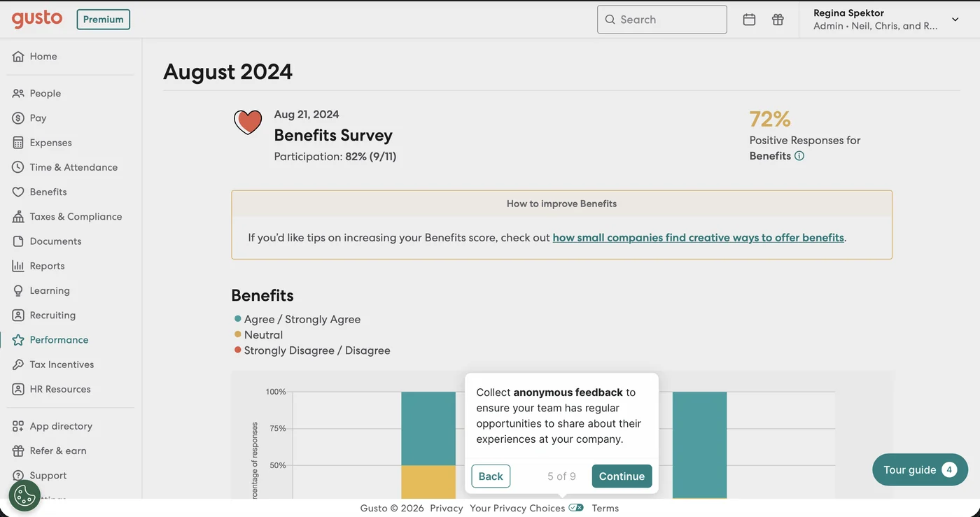Expand the Regina Spektor account menu

tap(955, 20)
